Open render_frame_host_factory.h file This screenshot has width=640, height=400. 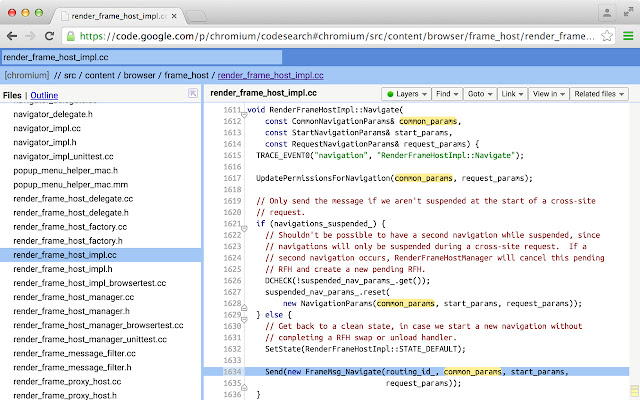pos(68,241)
